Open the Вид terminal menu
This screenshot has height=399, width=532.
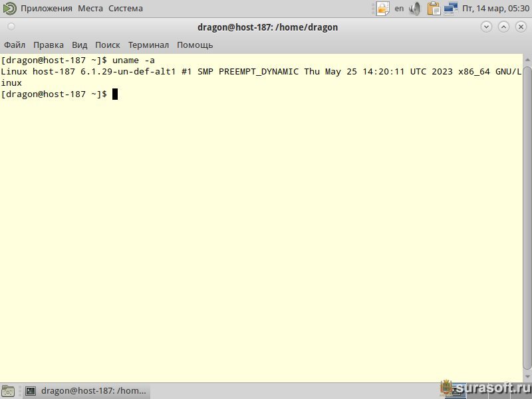point(79,45)
